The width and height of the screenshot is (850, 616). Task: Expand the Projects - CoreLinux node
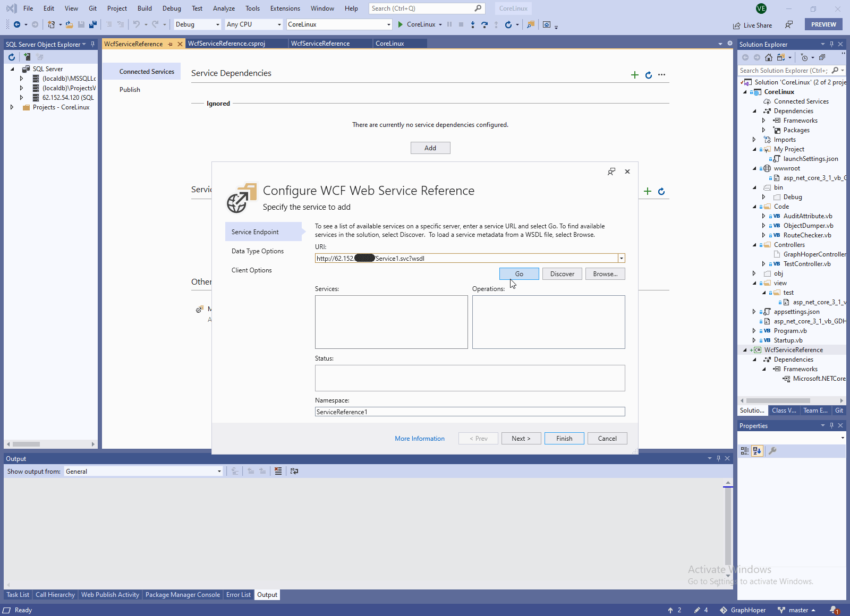pyautogui.click(x=12, y=107)
